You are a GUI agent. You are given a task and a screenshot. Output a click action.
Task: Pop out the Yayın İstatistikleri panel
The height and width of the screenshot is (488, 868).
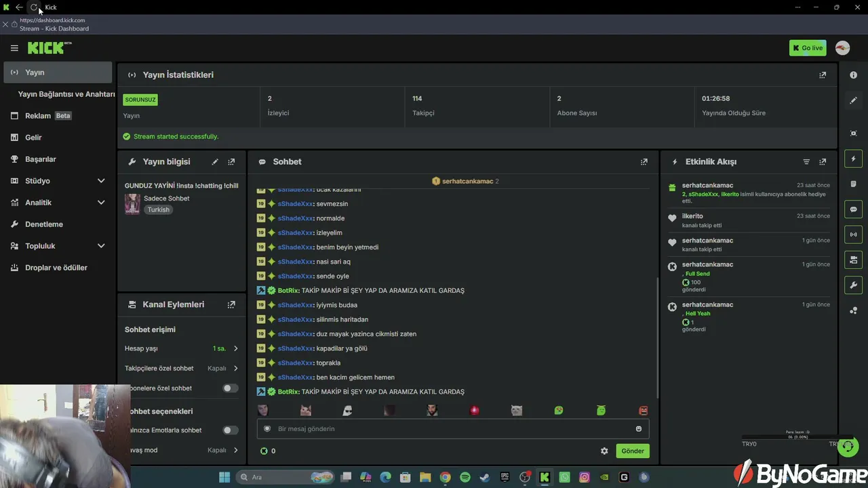click(x=823, y=75)
